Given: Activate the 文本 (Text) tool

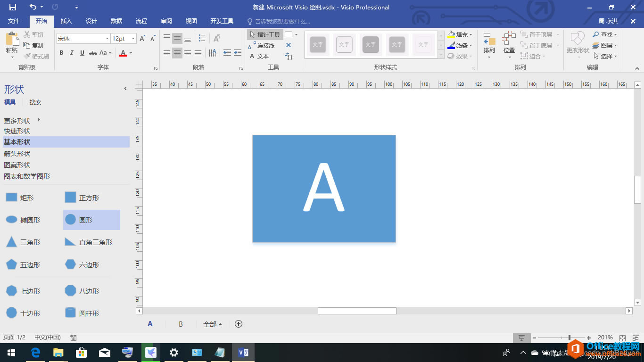Looking at the screenshot, I should pyautogui.click(x=260, y=56).
